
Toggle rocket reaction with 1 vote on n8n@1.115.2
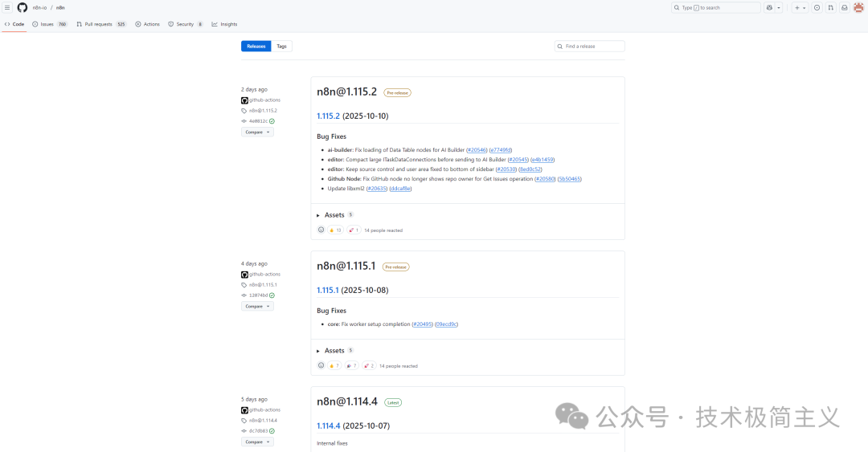pyautogui.click(x=354, y=230)
